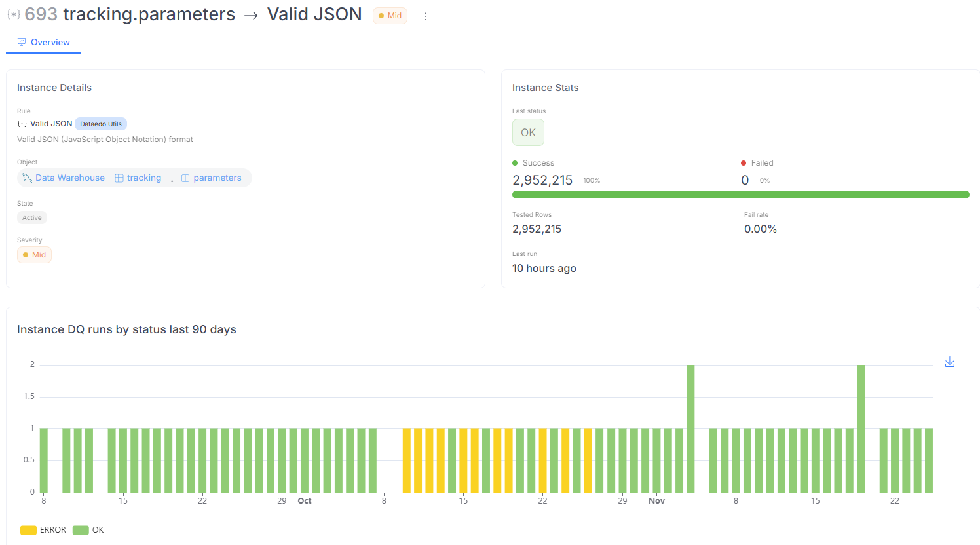Toggle the OK legend green swatch
Image resolution: width=980 pixels, height=545 pixels.
tap(81, 530)
